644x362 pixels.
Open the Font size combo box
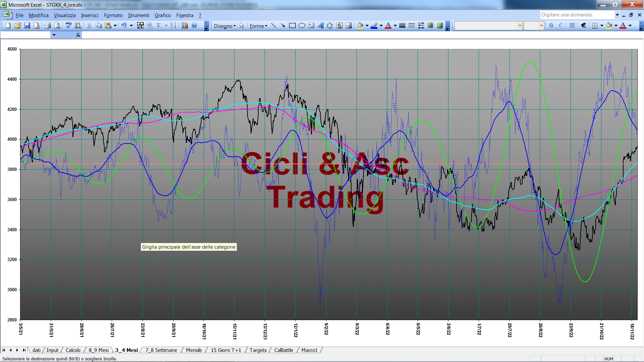point(534,25)
